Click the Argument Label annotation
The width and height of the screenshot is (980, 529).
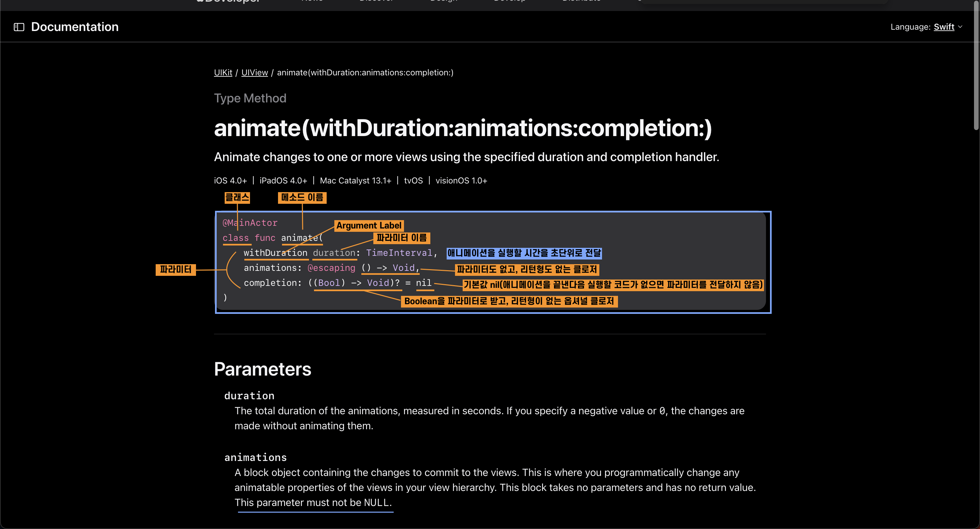(x=369, y=226)
